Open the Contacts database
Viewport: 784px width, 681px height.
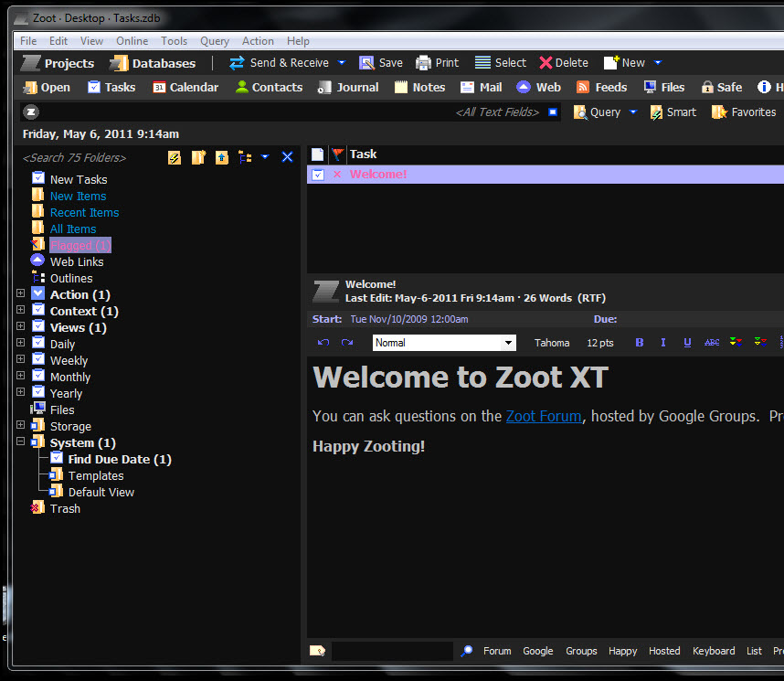click(269, 87)
